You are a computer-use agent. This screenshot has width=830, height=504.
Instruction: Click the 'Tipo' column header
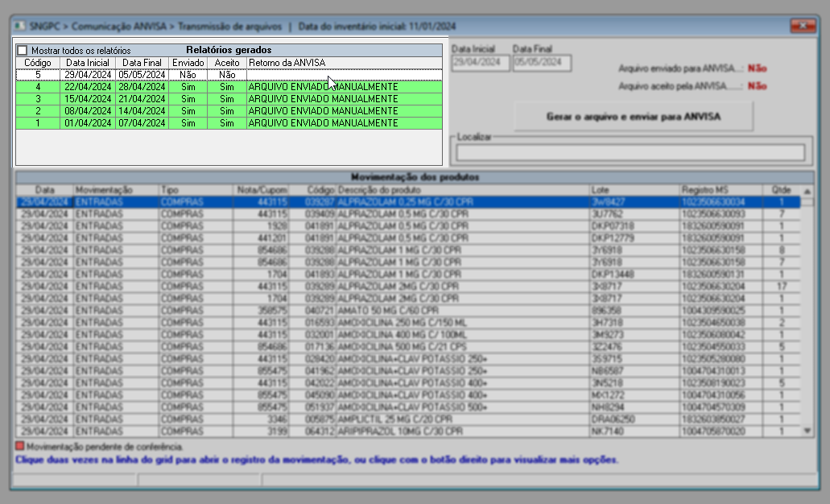(x=196, y=189)
